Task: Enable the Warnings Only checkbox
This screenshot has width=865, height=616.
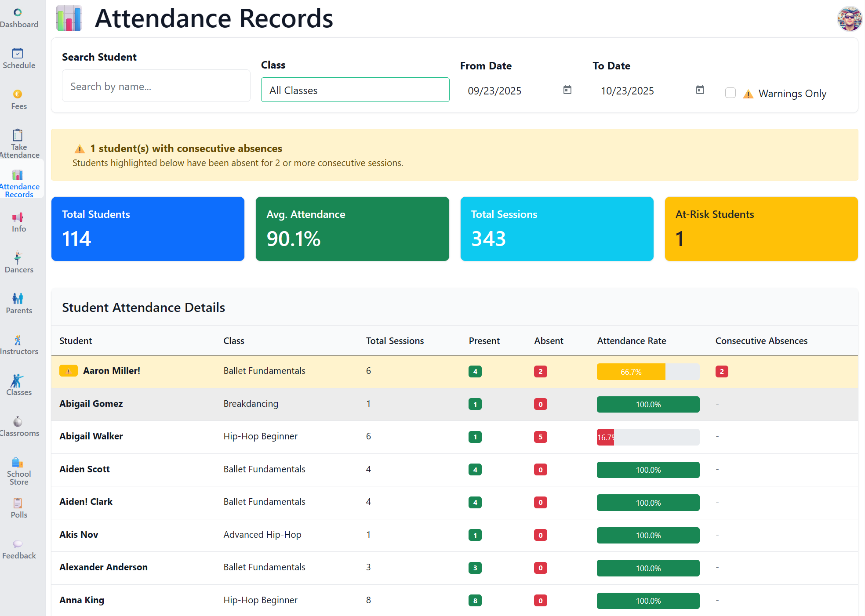Action: [x=731, y=93]
